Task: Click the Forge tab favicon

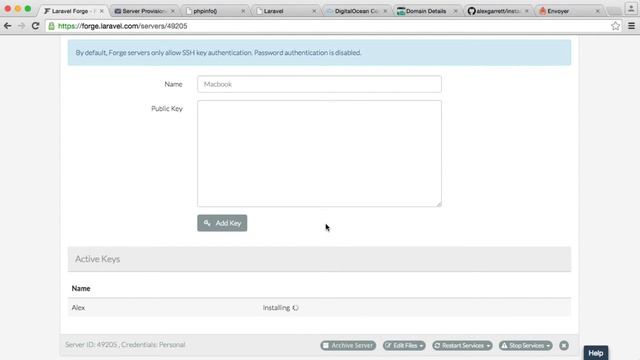Action: point(47,11)
